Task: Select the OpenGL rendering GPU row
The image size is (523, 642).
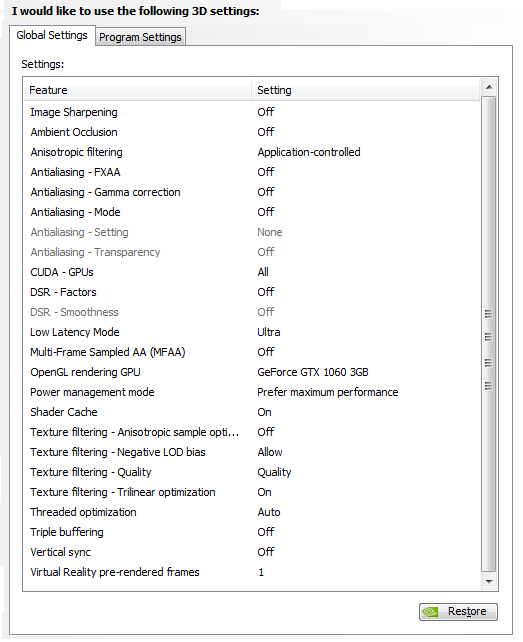Action: [x=251, y=372]
